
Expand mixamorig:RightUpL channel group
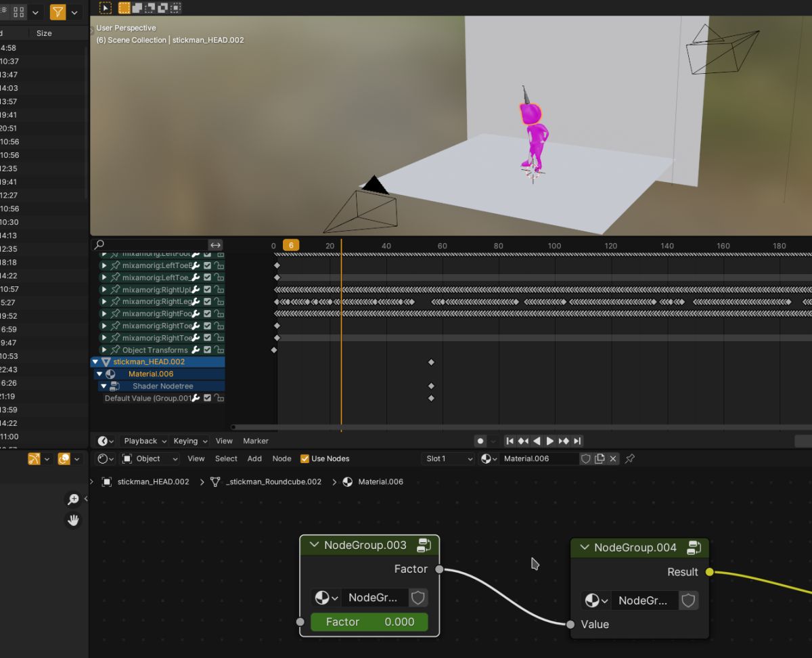104,290
